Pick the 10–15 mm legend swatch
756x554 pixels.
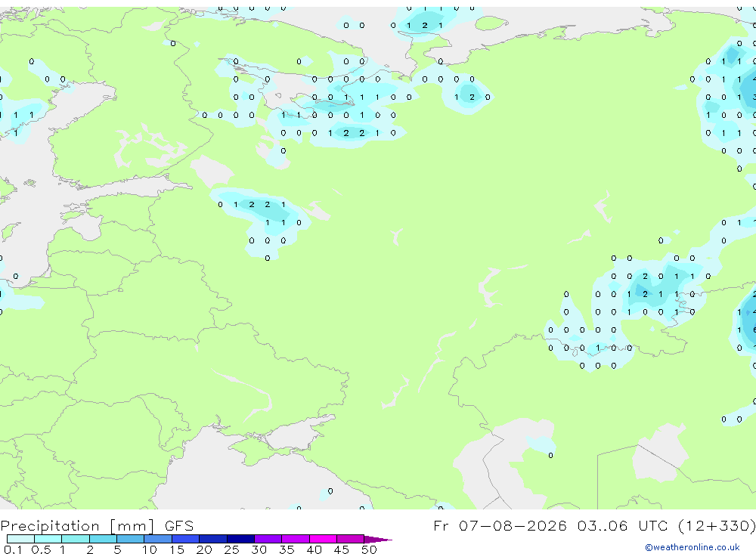(158, 539)
